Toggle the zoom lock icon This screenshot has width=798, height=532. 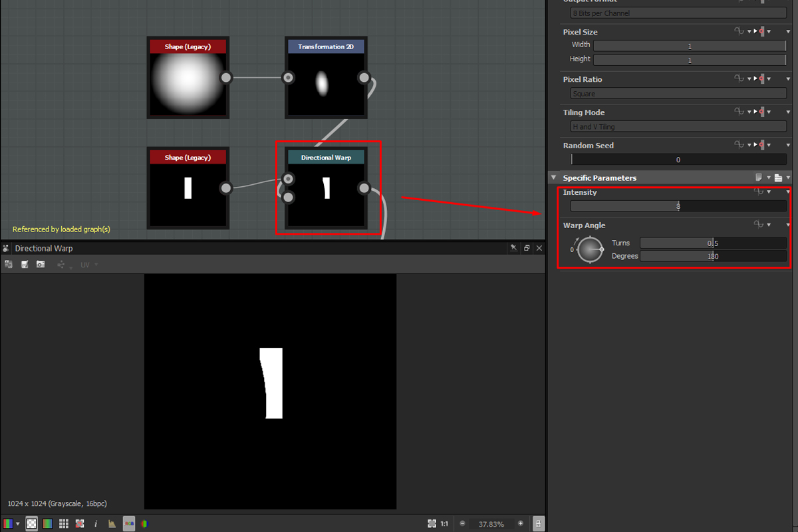[x=538, y=524]
